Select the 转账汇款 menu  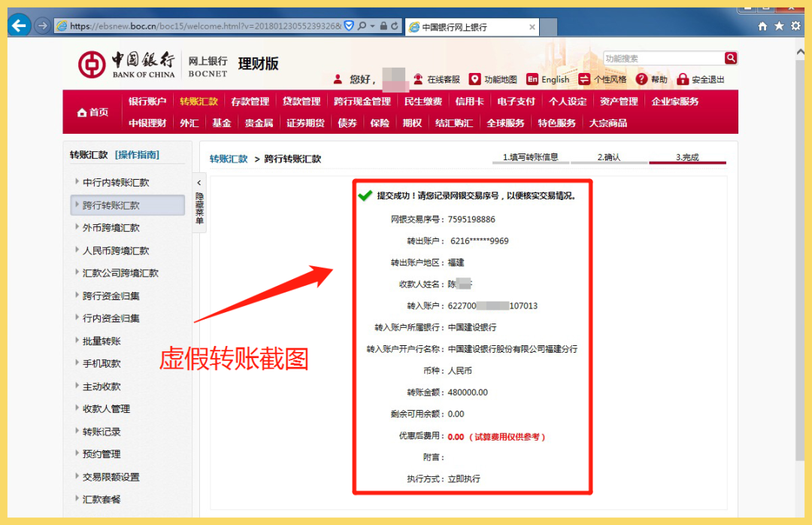coord(198,101)
